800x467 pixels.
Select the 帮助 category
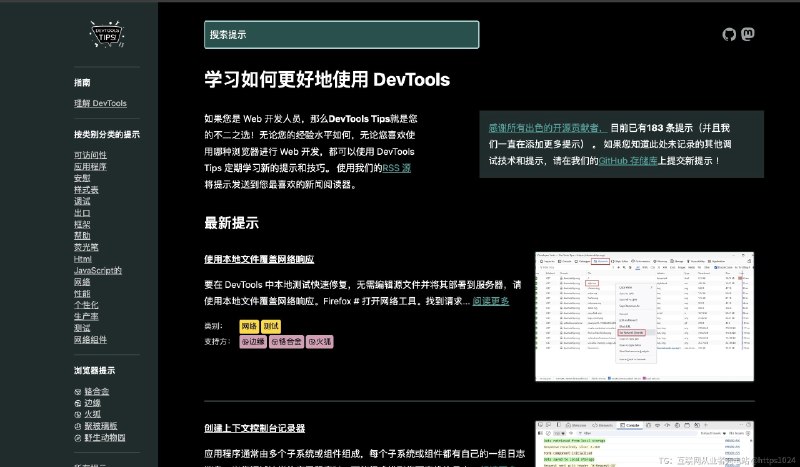click(x=82, y=235)
